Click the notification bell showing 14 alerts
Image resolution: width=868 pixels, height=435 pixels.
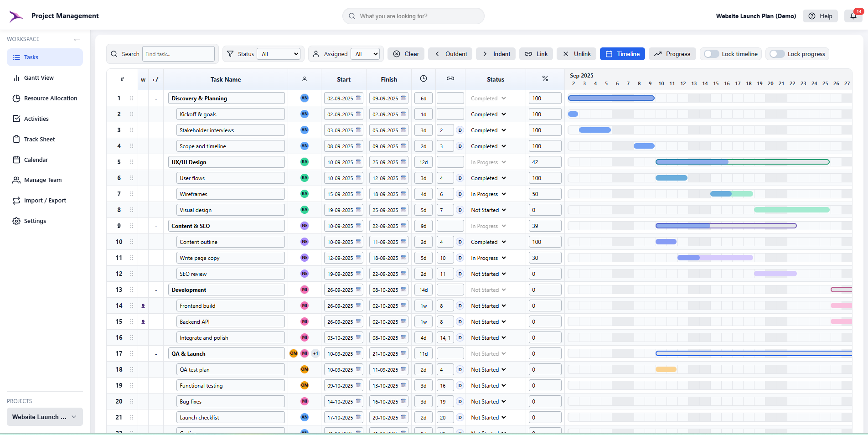[x=853, y=16]
